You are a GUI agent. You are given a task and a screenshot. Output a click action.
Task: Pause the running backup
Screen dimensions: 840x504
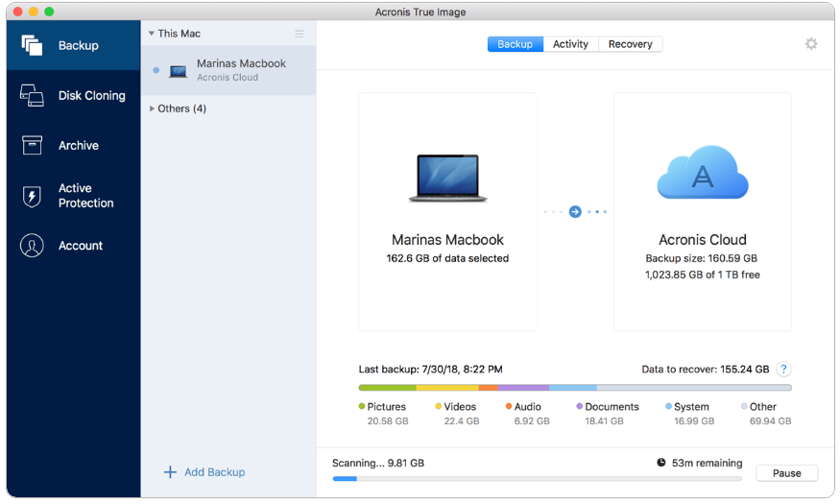[786, 473]
